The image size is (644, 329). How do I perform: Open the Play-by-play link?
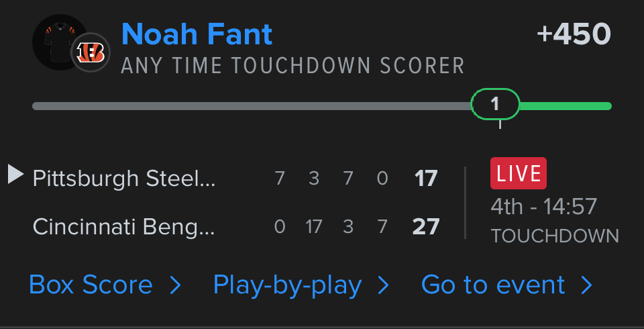tap(287, 285)
